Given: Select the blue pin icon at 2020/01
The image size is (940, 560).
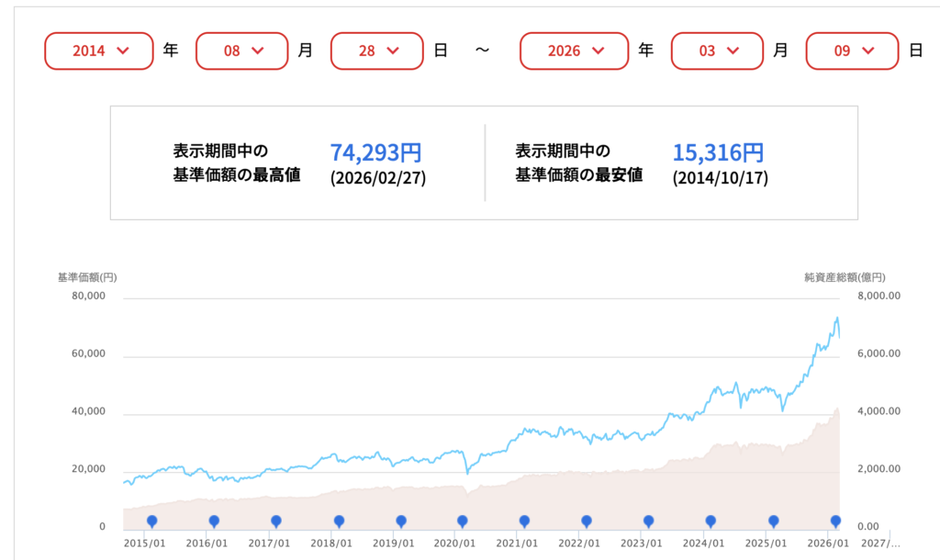Looking at the screenshot, I should [463, 521].
